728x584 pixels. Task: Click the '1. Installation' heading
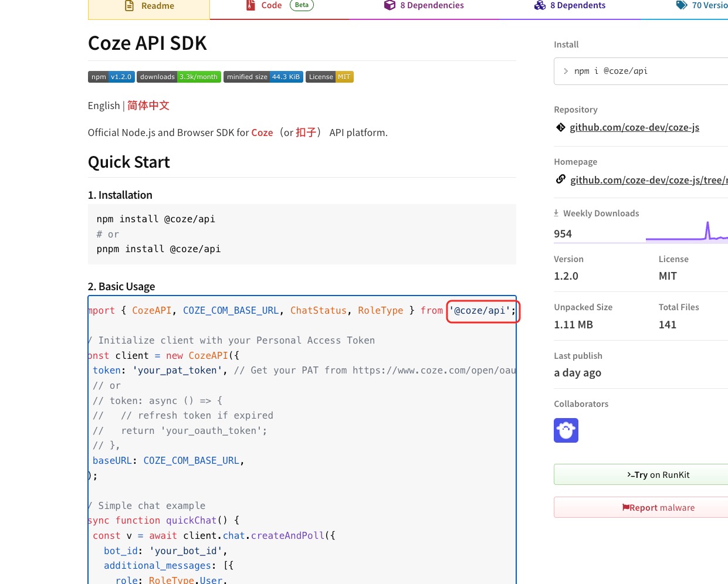120,195
